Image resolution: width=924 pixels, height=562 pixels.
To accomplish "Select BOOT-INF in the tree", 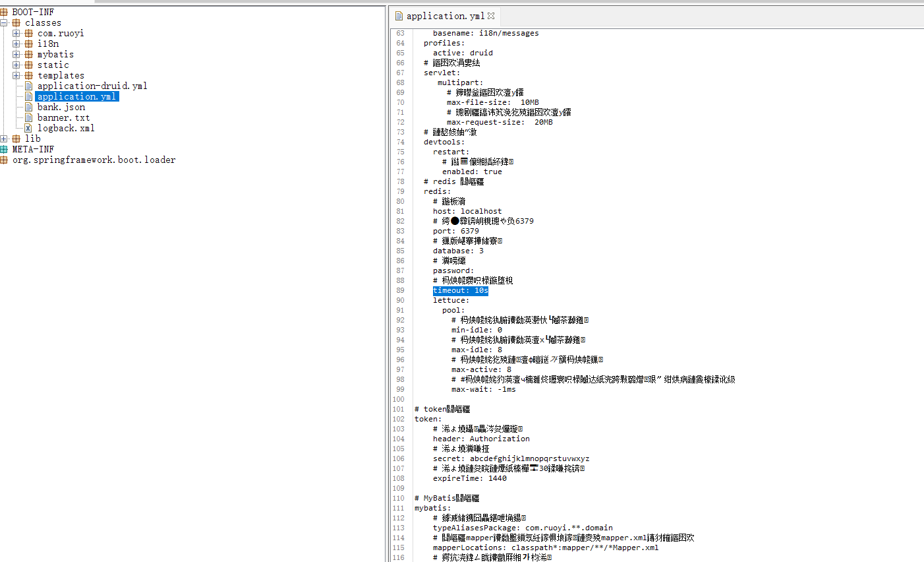I will click(x=33, y=12).
